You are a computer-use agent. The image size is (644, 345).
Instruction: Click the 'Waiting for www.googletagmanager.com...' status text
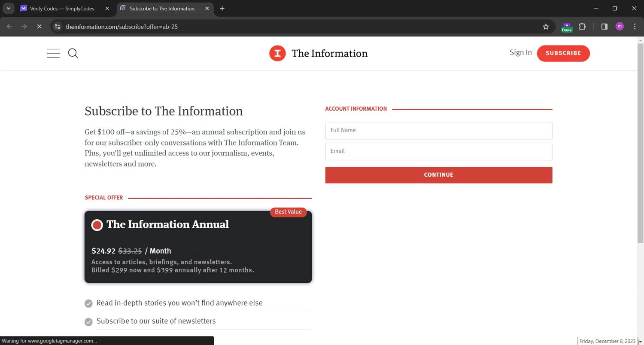[x=49, y=341]
